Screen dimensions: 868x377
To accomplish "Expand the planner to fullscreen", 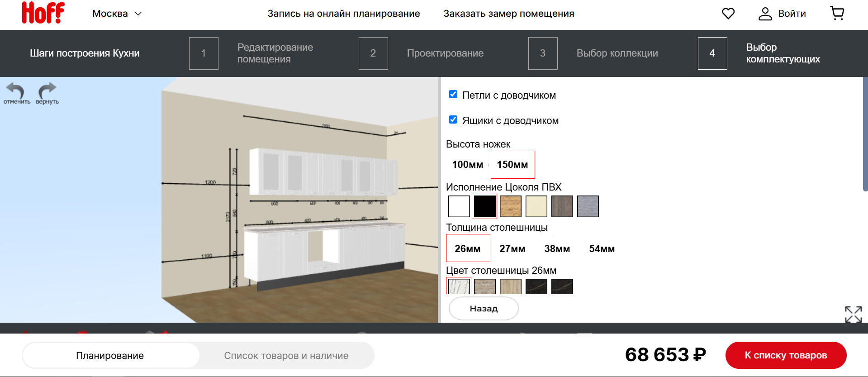I will coord(853,314).
